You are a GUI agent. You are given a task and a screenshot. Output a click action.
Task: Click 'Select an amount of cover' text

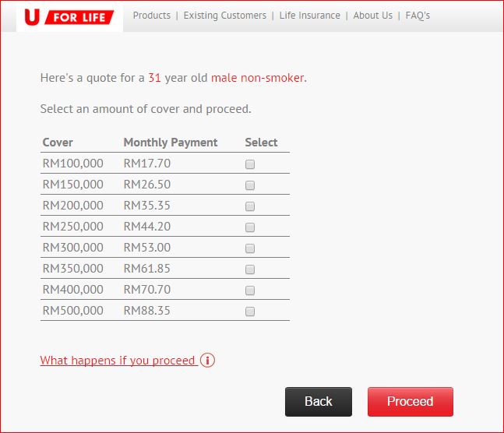pos(111,109)
